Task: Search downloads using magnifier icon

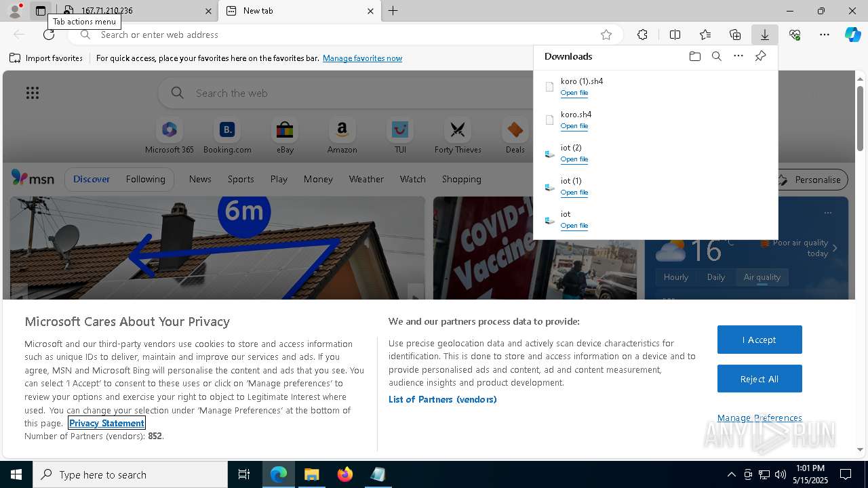Action: tap(716, 56)
